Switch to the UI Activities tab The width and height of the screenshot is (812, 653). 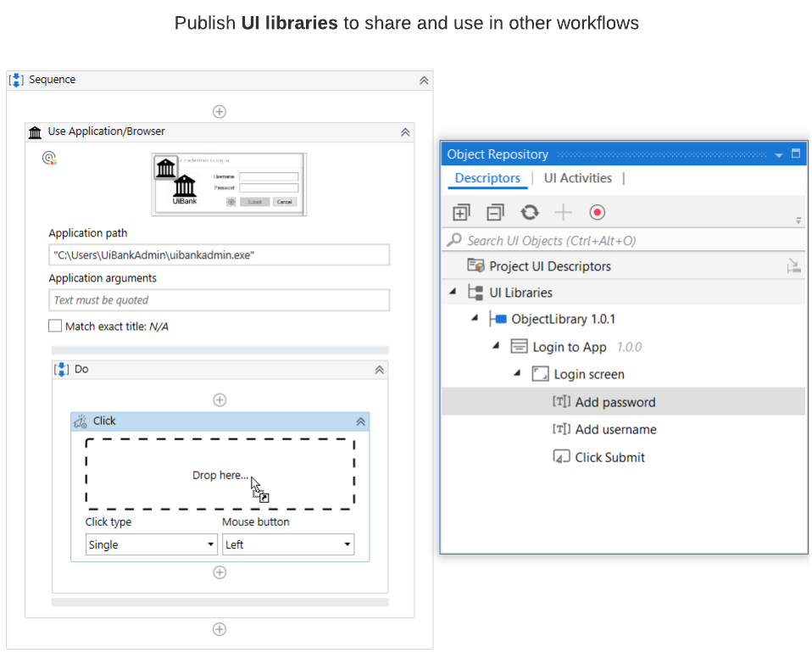[x=577, y=178]
